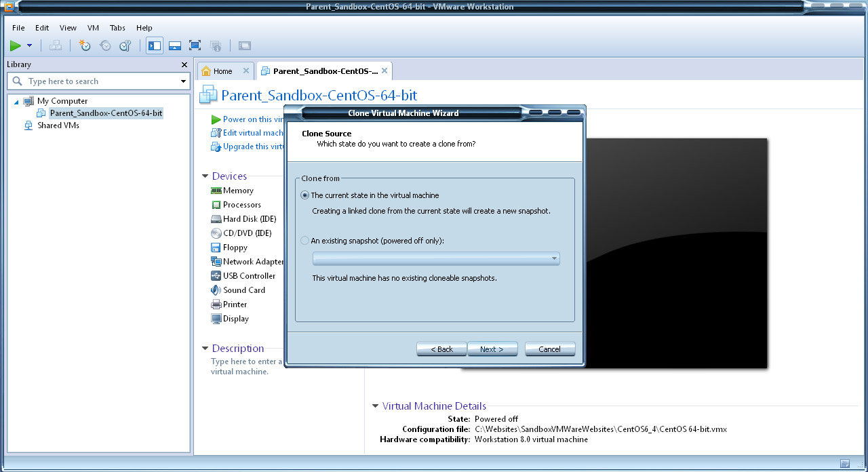
Task: Click revert to snapshot toolbar icon
Action: coord(105,46)
